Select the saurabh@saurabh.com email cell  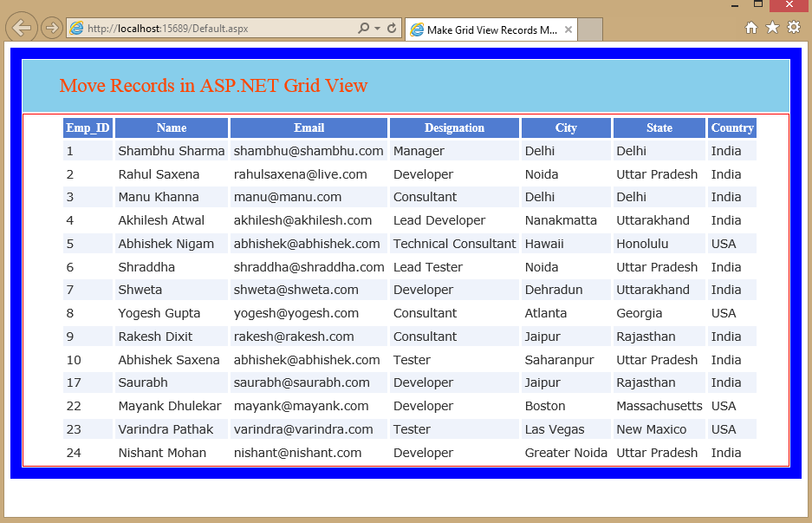[x=309, y=382]
